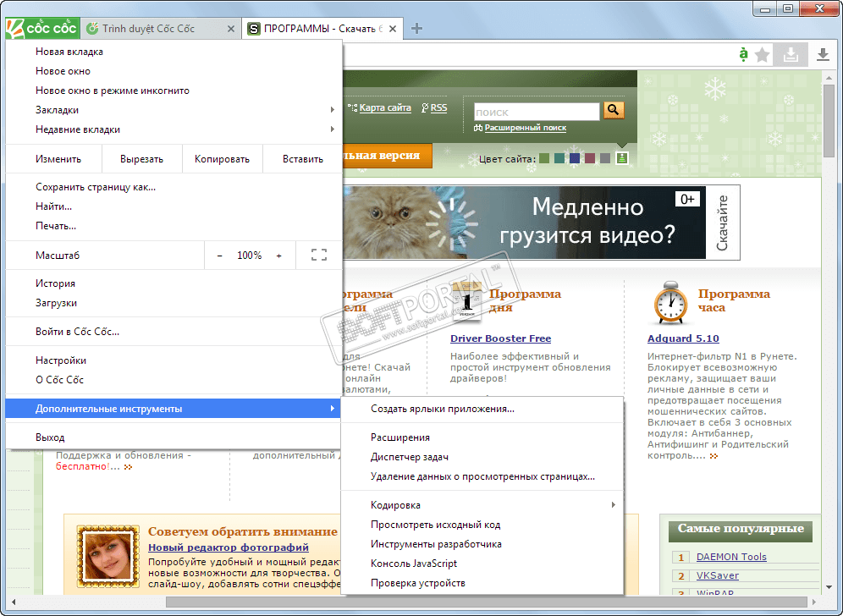
Task: Open VKSaver in popular list
Action: point(717,575)
